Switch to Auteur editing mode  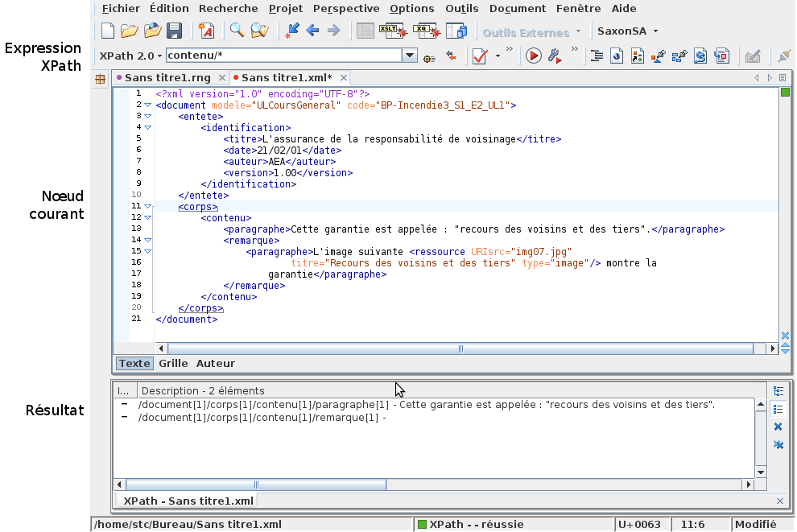point(216,363)
